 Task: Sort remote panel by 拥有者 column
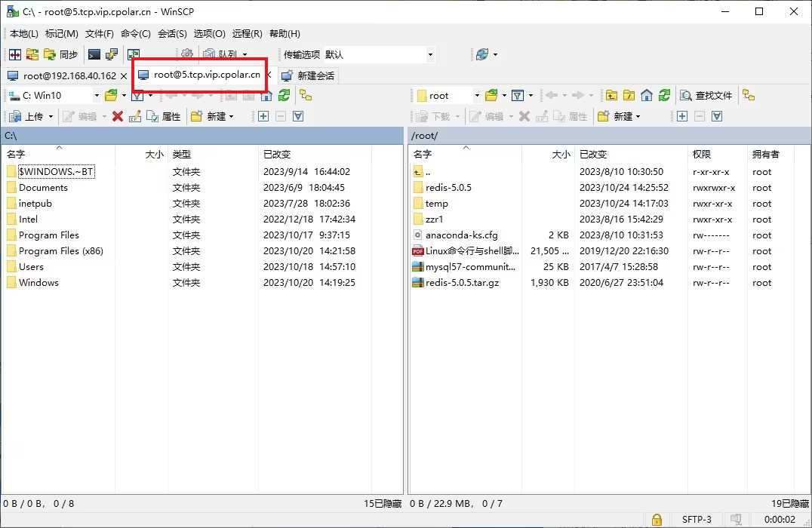[765, 155]
